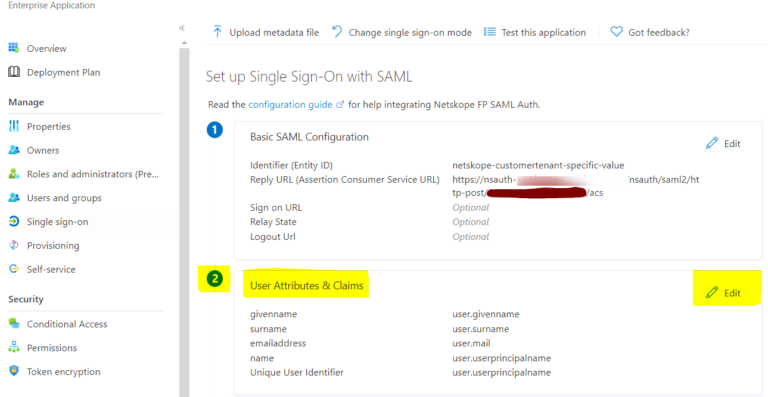Click the Provisioning sync icon
Screen dimensions: 768x397
[14, 245]
